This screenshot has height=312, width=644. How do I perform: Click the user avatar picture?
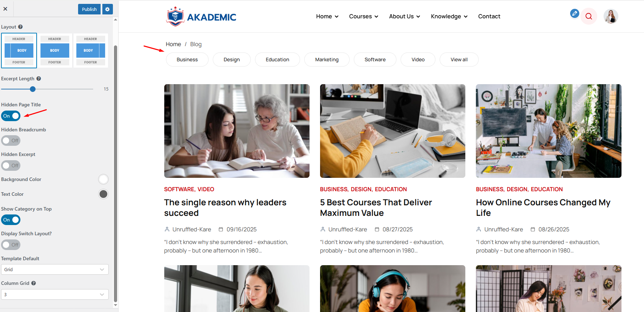click(x=611, y=16)
